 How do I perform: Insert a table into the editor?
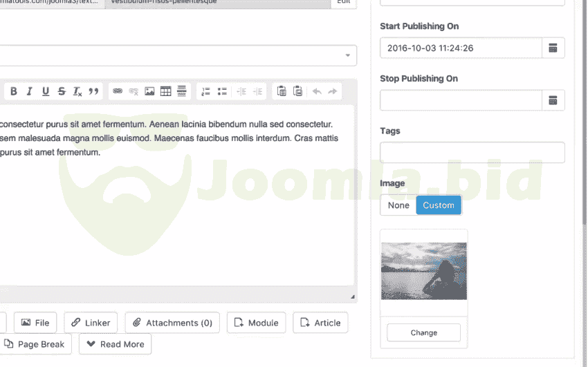(166, 91)
